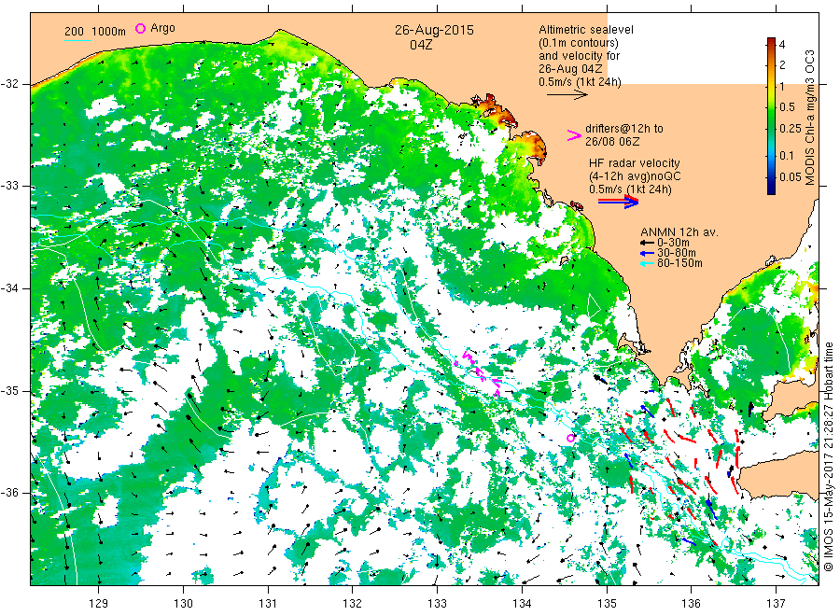Click the magenta Argo float circle near 134.5E

click(570, 438)
